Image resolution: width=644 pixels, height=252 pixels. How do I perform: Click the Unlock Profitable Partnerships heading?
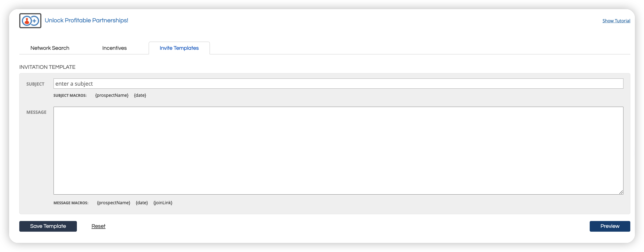[86, 20]
